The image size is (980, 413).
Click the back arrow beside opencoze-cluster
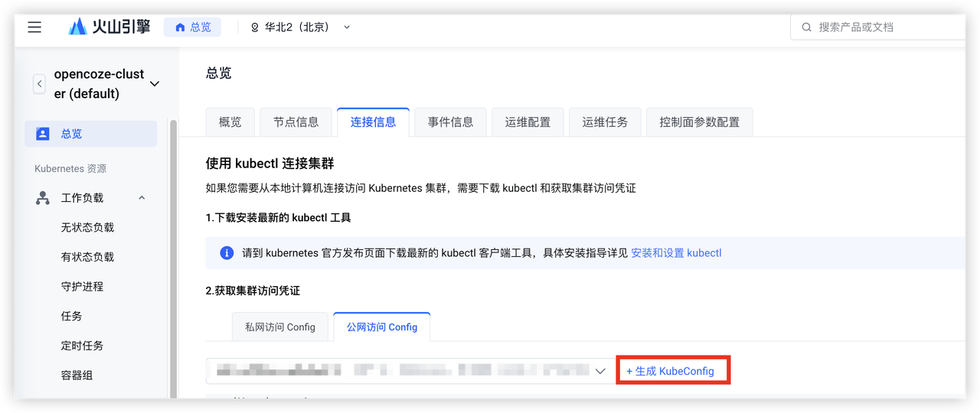click(40, 84)
